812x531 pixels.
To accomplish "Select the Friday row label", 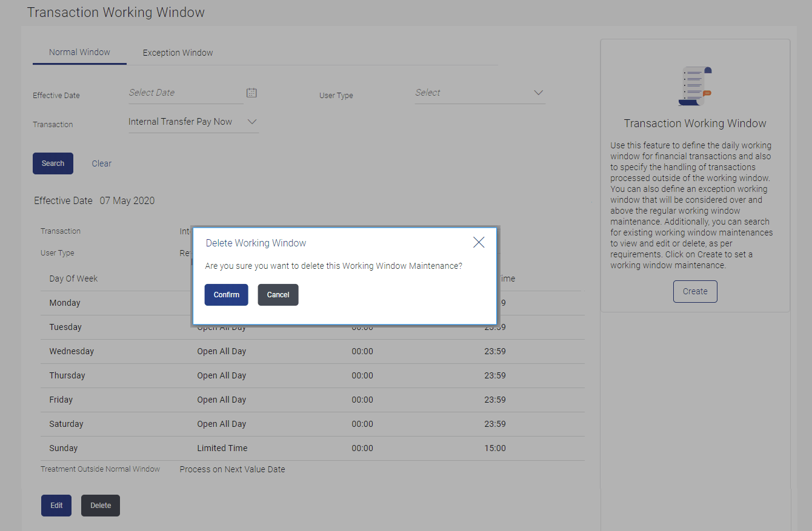I will [61, 400].
